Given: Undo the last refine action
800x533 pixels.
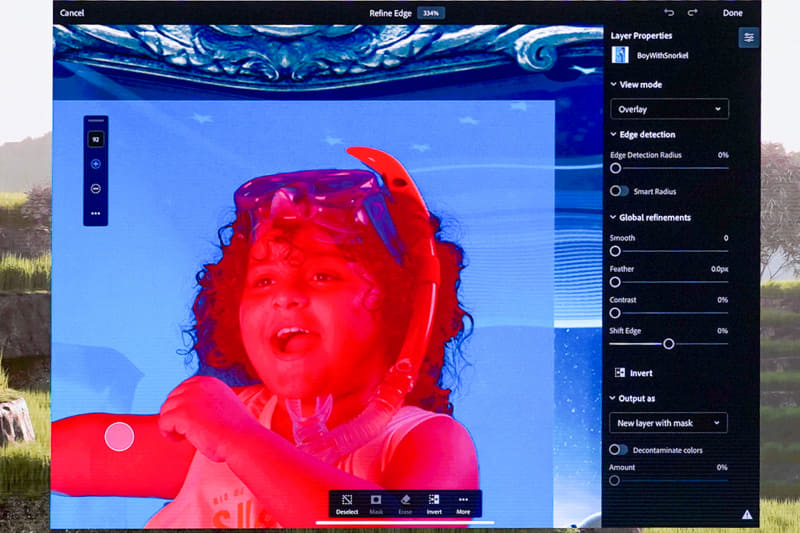Looking at the screenshot, I should click(669, 12).
